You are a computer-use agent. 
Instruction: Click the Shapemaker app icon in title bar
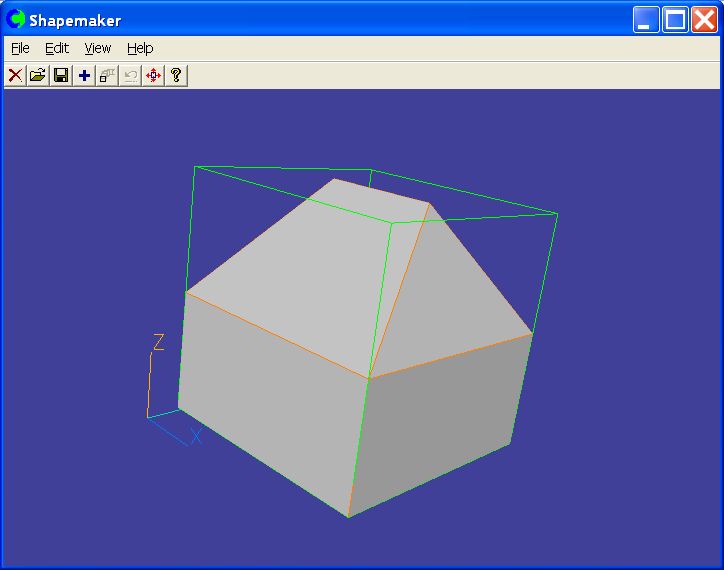[x=16, y=19]
